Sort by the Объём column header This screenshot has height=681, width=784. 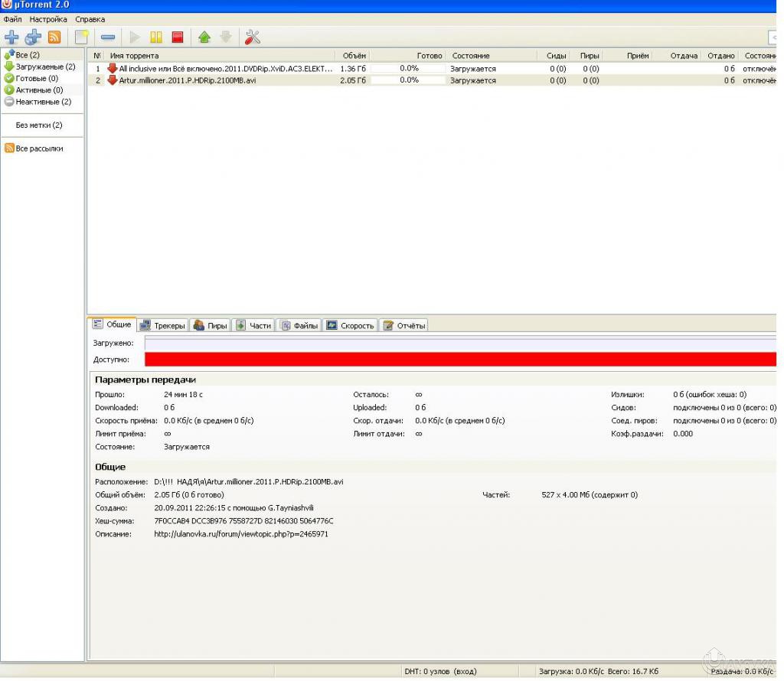(x=354, y=56)
